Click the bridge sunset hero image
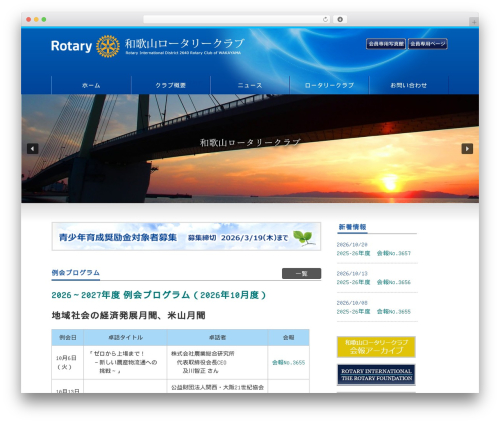The image size is (500, 423). 250,149
